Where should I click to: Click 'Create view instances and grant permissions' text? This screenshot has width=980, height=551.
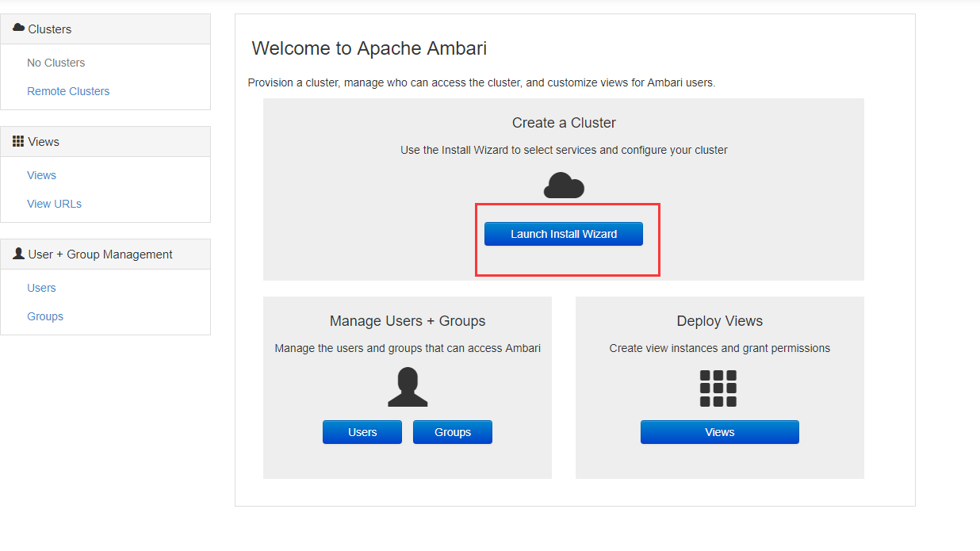pos(720,348)
